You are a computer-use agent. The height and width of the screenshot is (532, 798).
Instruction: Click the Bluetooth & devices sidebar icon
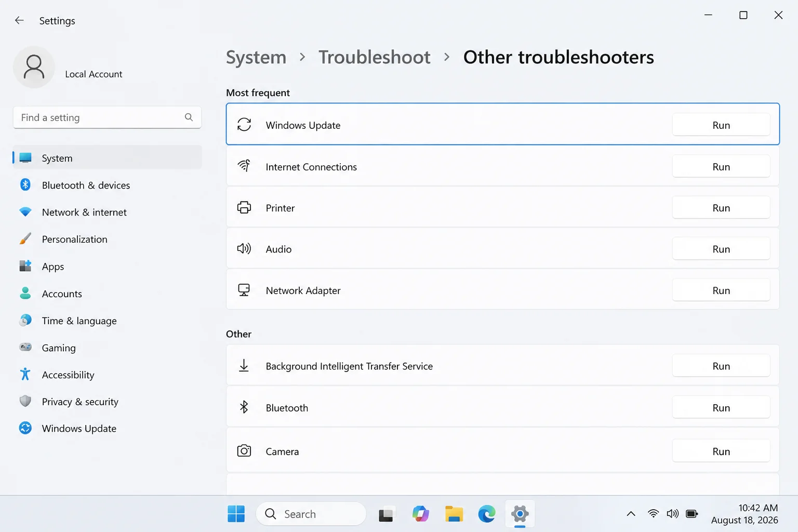tap(25, 185)
